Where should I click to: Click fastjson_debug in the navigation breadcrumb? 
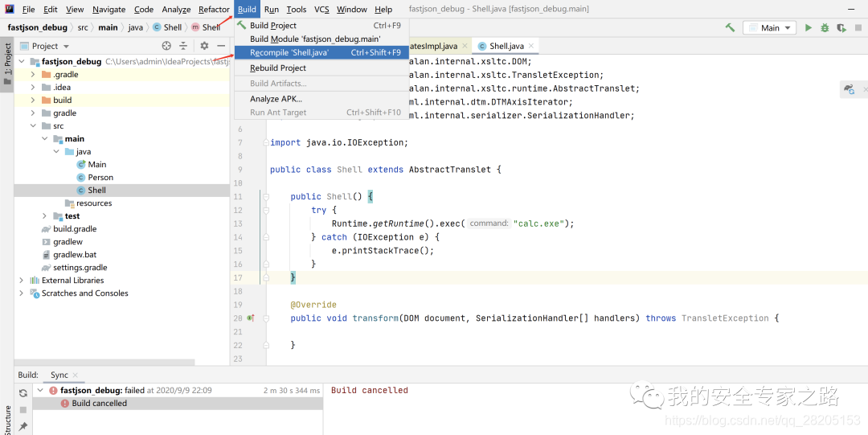(x=38, y=27)
